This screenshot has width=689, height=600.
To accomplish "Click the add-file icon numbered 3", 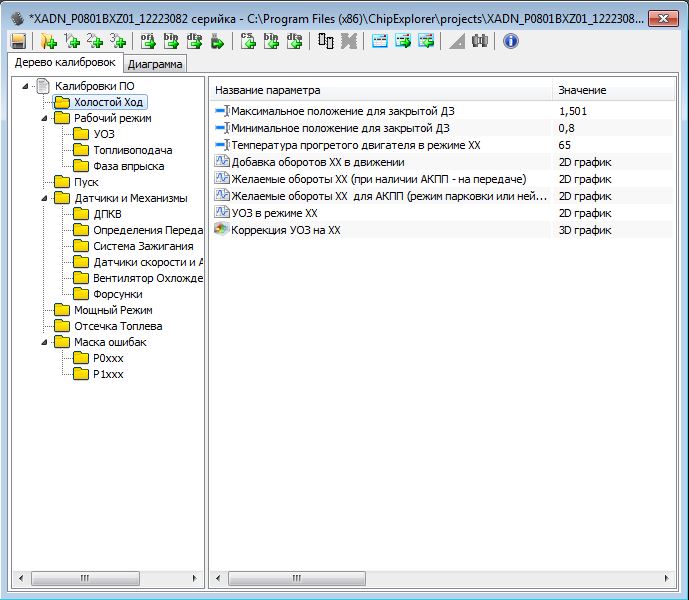I will [118, 41].
